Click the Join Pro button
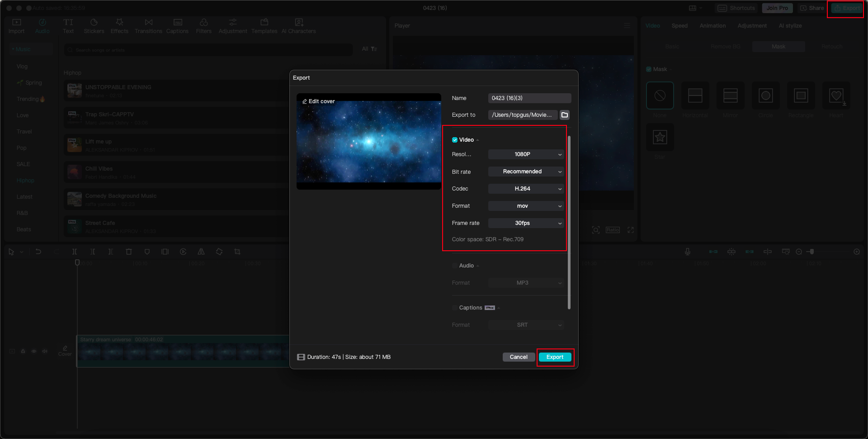This screenshot has width=868, height=439. click(x=777, y=8)
